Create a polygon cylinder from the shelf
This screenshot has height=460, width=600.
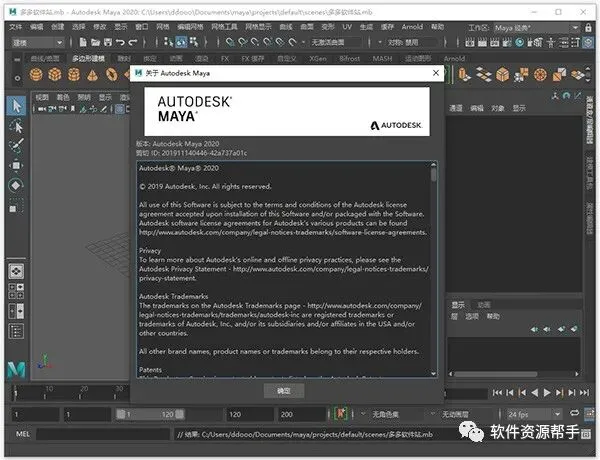coord(73,74)
